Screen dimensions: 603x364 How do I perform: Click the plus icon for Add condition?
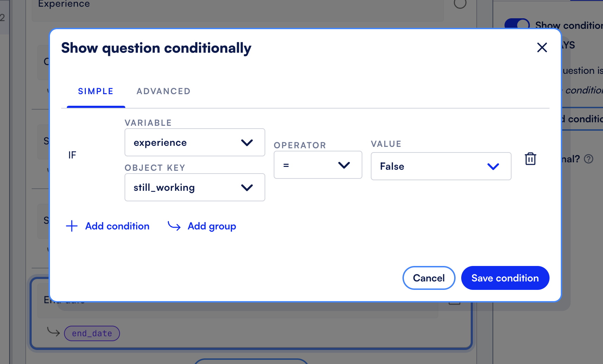pyautogui.click(x=72, y=226)
